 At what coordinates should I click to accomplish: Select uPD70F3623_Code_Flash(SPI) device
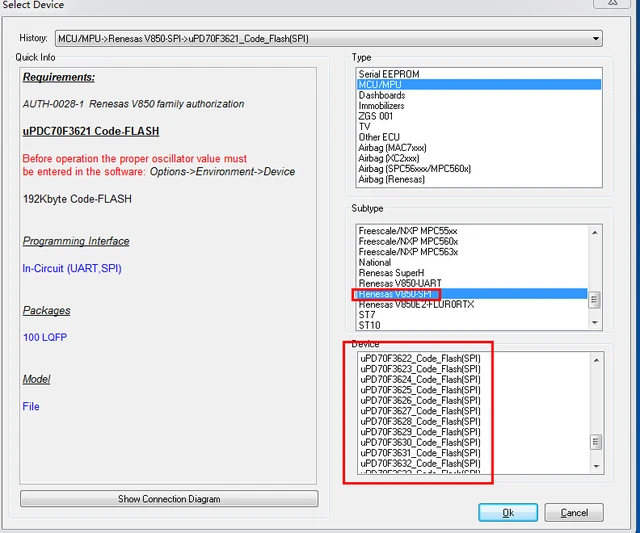(420, 369)
